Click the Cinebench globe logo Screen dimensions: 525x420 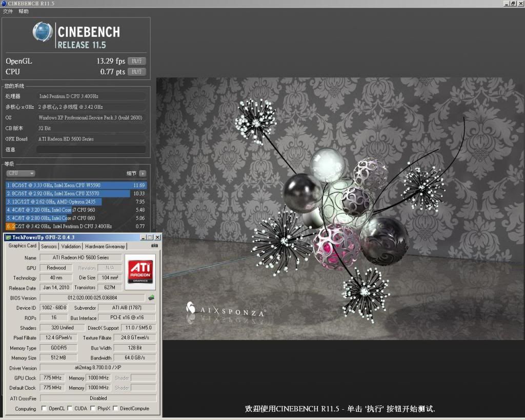tap(43, 32)
